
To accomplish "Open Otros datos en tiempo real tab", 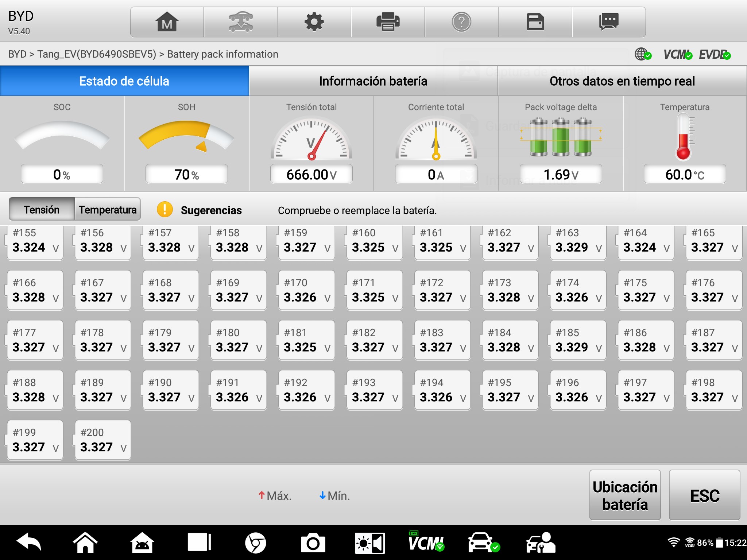I will coord(622,81).
